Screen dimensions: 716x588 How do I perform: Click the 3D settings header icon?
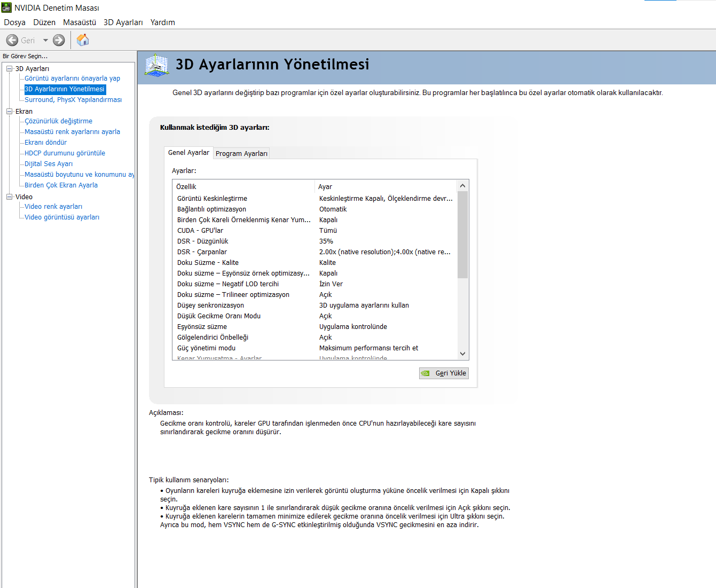(156, 65)
